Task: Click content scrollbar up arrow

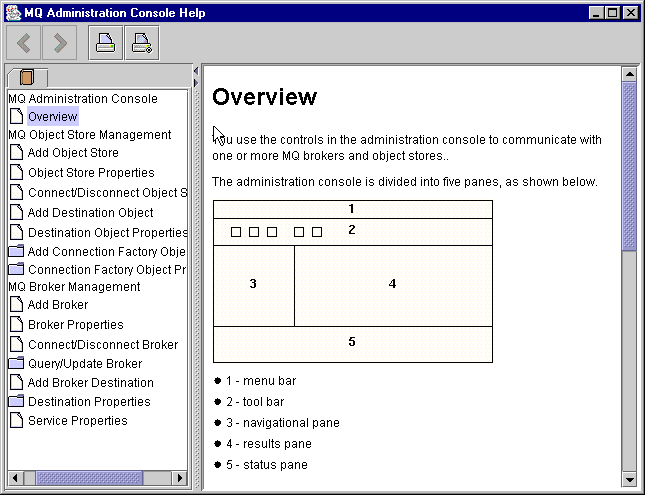Action: pyautogui.click(x=629, y=74)
